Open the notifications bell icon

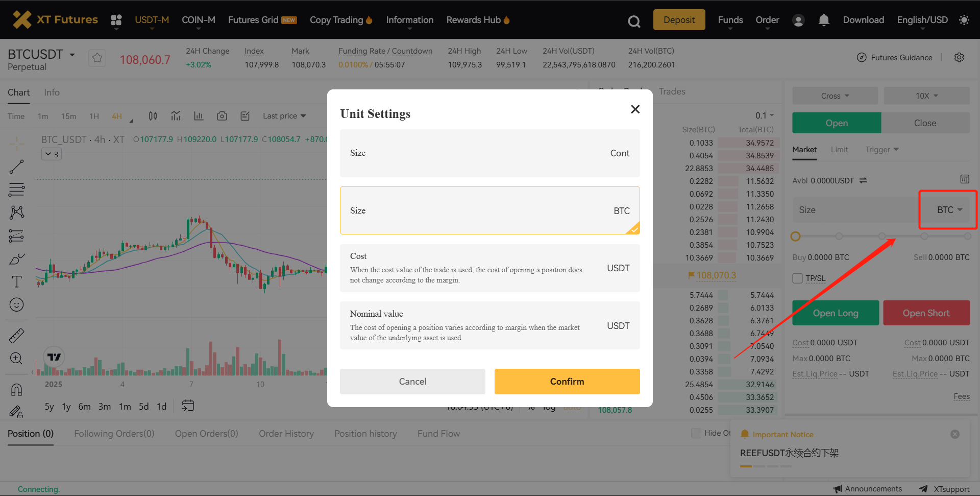click(x=823, y=20)
